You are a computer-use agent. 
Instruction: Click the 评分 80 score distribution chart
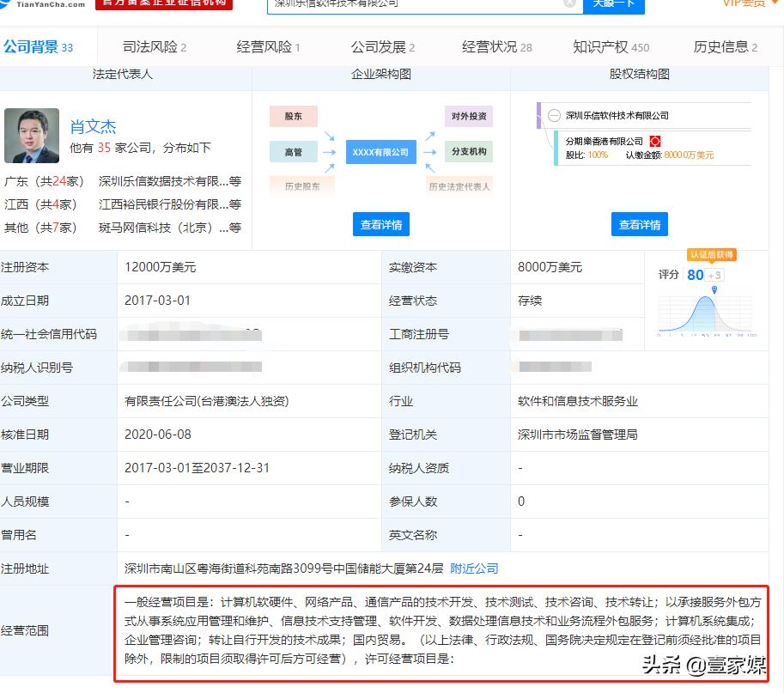pyautogui.click(x=704, y=312)
